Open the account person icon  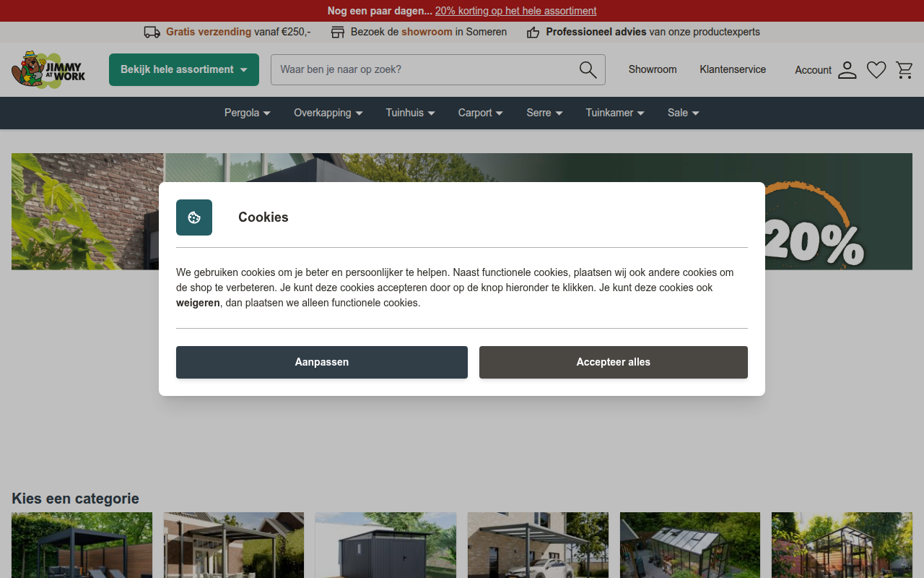click(847, 70)
